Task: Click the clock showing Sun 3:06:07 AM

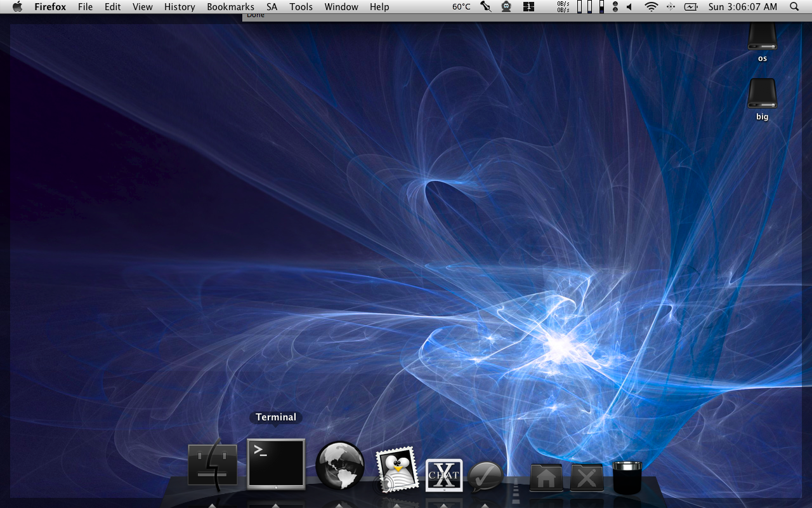Action: (742, 7)
